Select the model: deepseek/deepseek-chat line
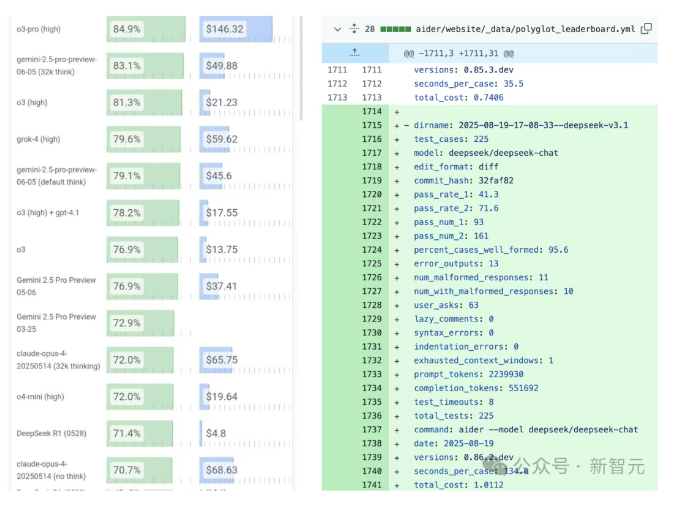Image resolution: width=674 pixels, height=506 pixels. tap(486, 153)
